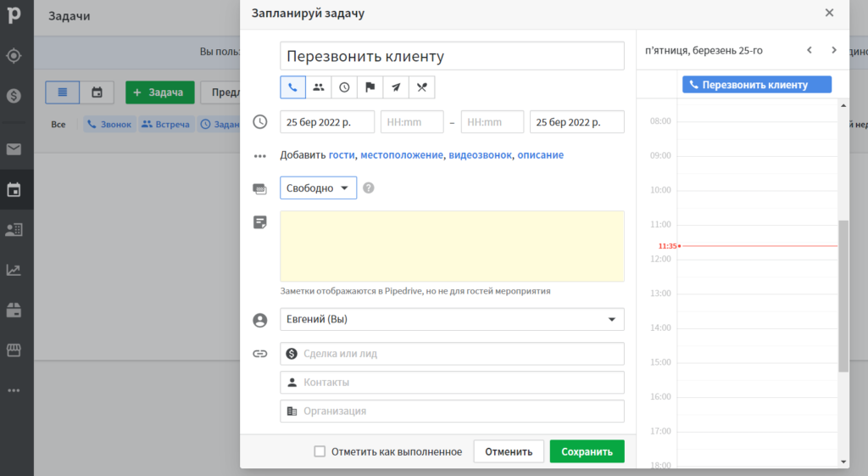Screen dimensions: 868x476
Task: Switch to list view of tasks
Action: [x=63, y=92]
